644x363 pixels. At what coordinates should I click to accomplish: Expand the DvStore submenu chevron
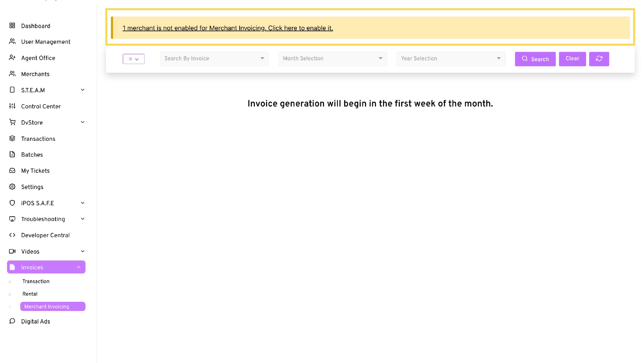82,122
